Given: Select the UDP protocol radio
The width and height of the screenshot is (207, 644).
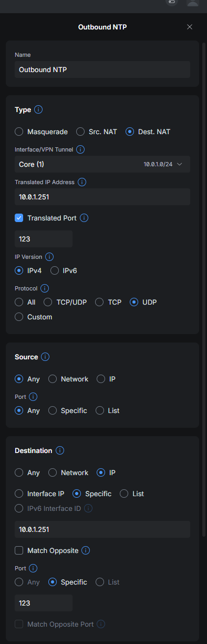Looking at the screenshot, I should pyautogui.click(x=134, y=302).
